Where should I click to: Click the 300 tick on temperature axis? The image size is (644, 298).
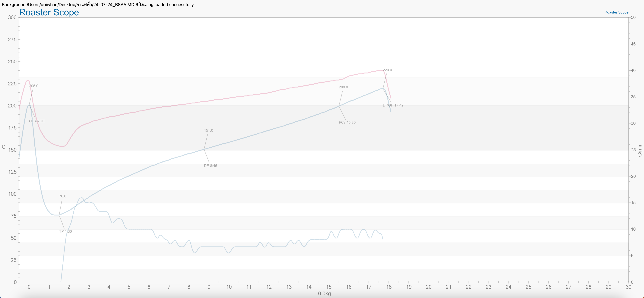tap(12, 17)
